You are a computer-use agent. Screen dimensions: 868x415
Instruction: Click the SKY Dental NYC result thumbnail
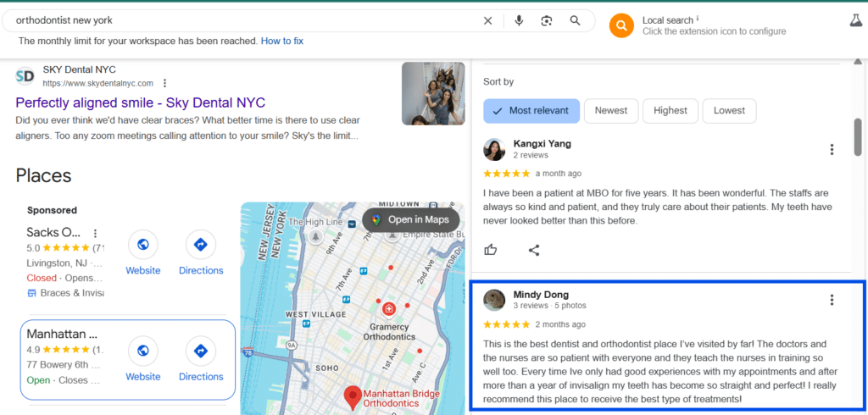[433, 93]
